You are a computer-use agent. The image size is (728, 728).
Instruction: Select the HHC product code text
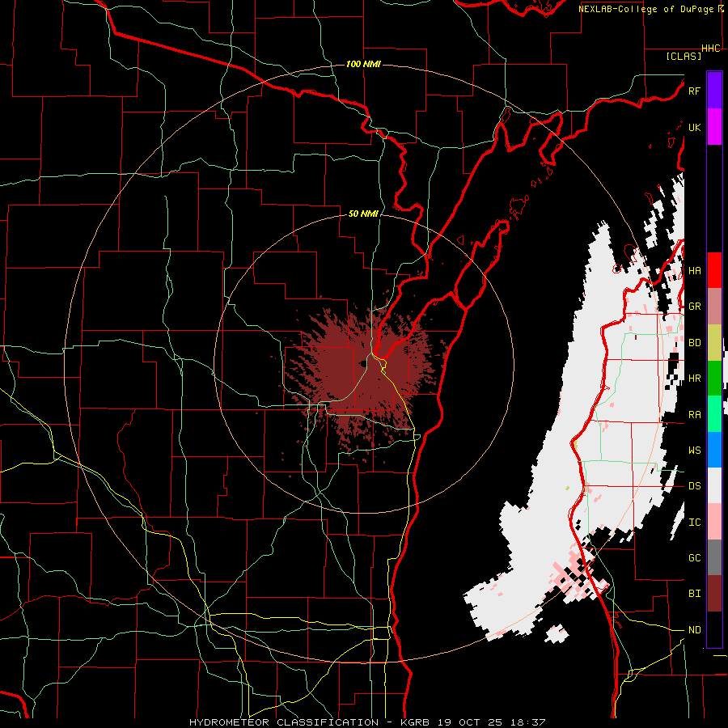(x=711, y=49)
